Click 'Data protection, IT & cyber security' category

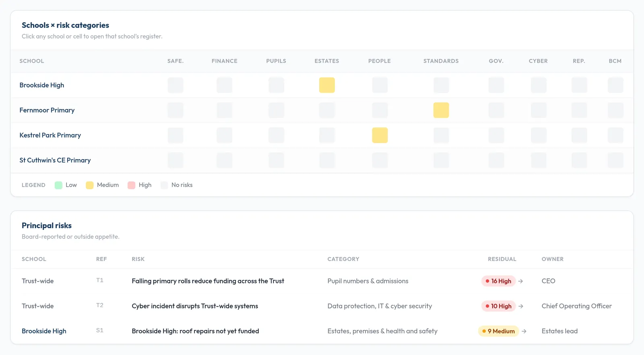click(x=380, y=306)
